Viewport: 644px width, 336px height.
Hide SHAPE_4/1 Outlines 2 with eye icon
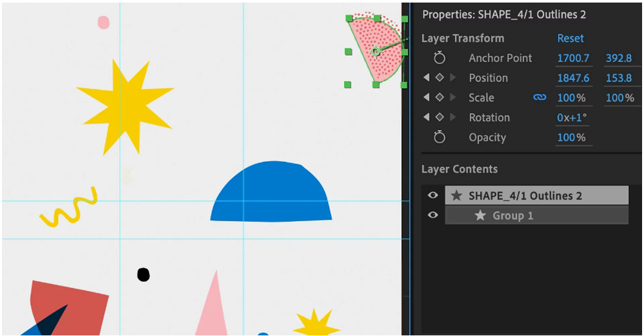pos(433,196)
